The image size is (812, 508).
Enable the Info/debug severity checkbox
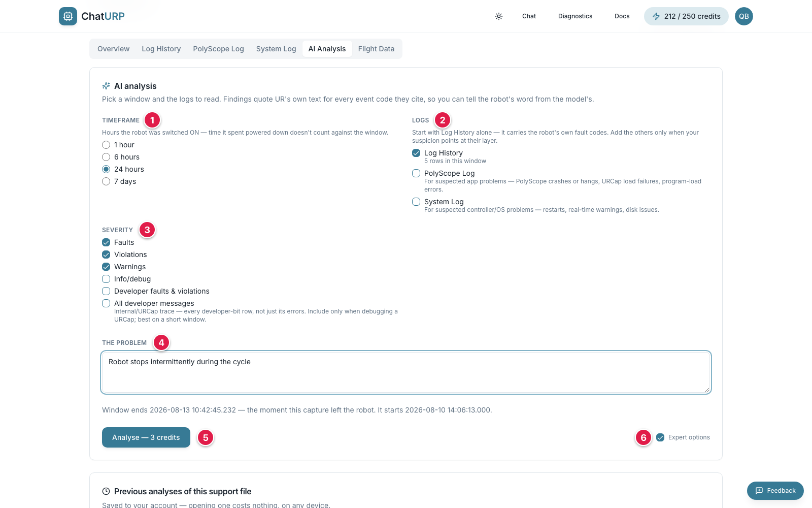(x=106, y=279)
